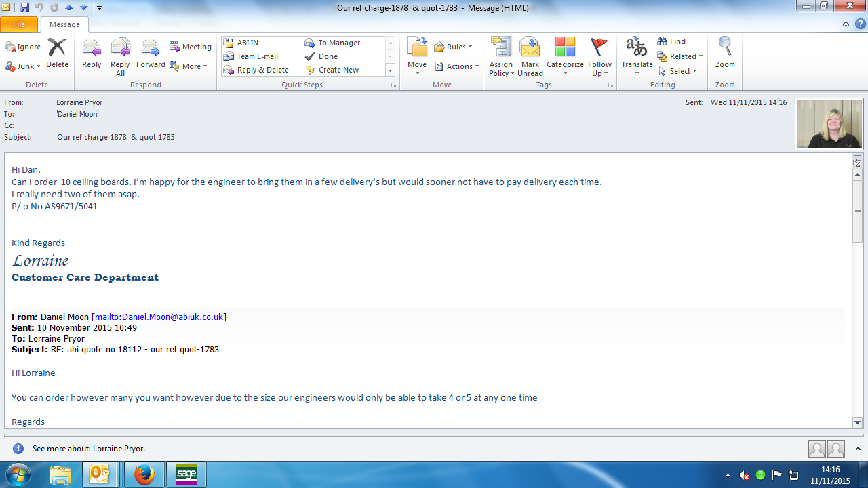
Task: Click the first contact picture in People Pane
Action: pos(817,449)
